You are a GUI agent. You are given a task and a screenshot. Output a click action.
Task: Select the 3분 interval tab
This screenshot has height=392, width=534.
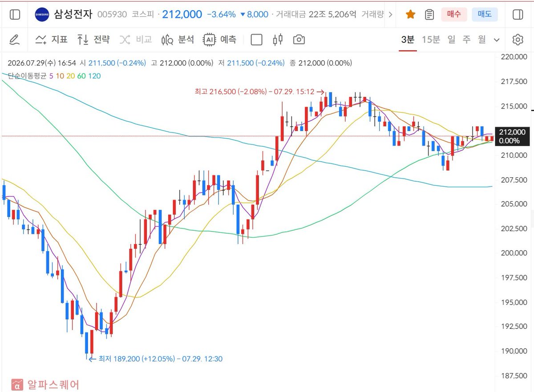408,40
